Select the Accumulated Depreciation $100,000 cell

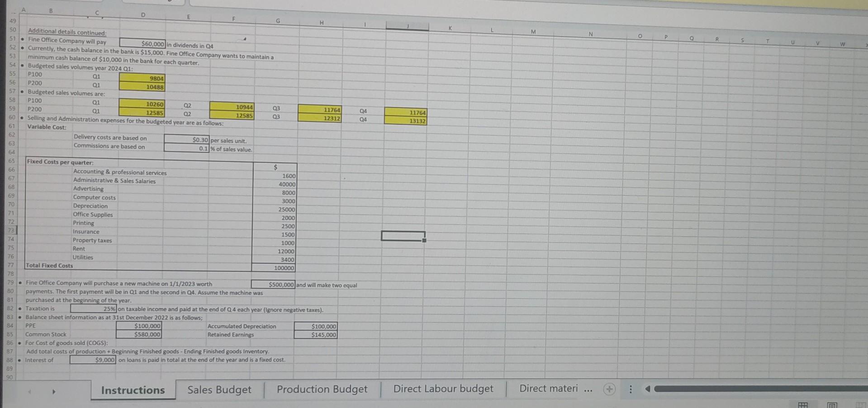click(x=316, y=326)
